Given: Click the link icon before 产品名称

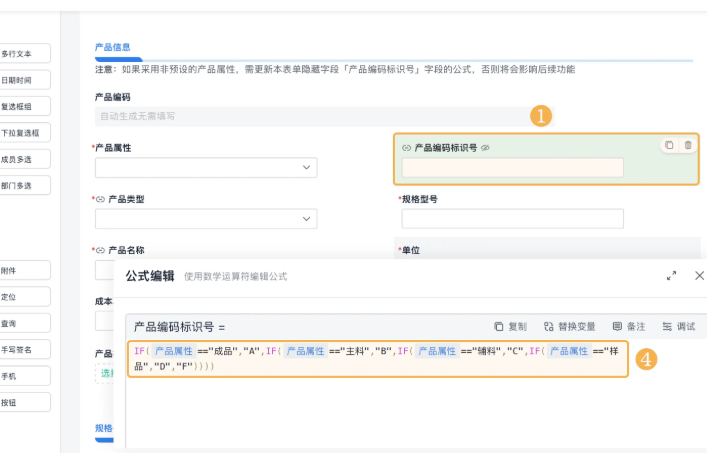Looking at the screenshot, I should 101,250.
